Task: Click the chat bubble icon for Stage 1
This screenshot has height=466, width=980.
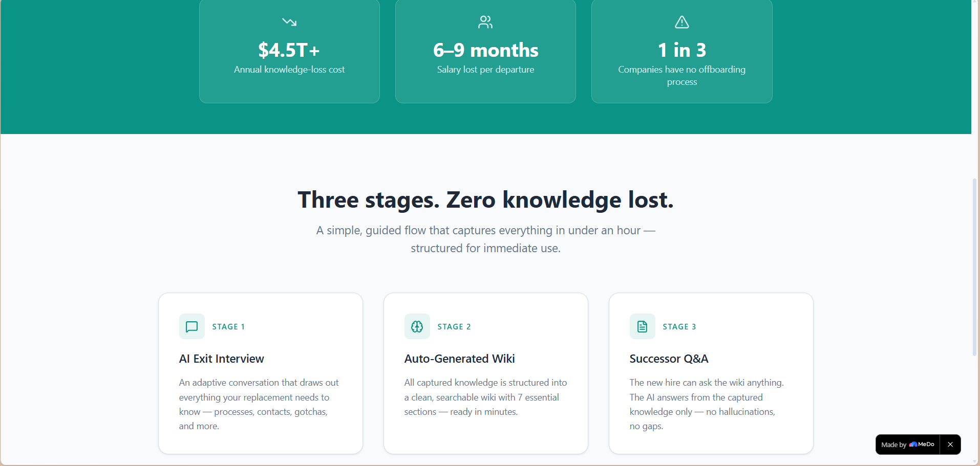Action: pyautogui.click(x=192, y=326)
